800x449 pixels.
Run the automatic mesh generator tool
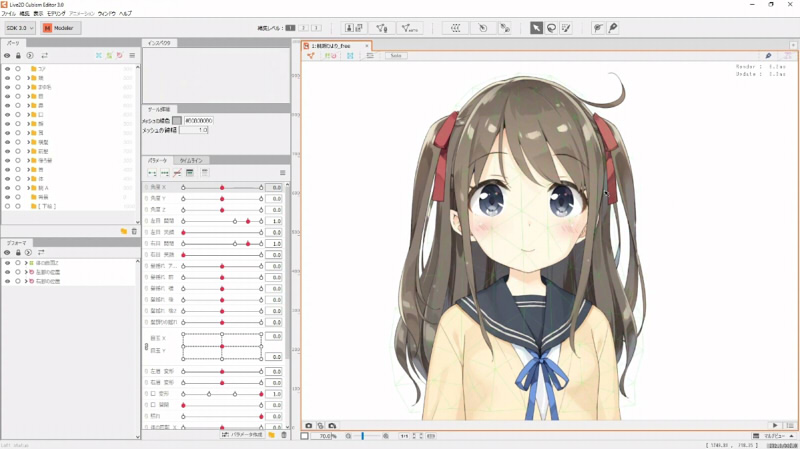tap(409, 28)
